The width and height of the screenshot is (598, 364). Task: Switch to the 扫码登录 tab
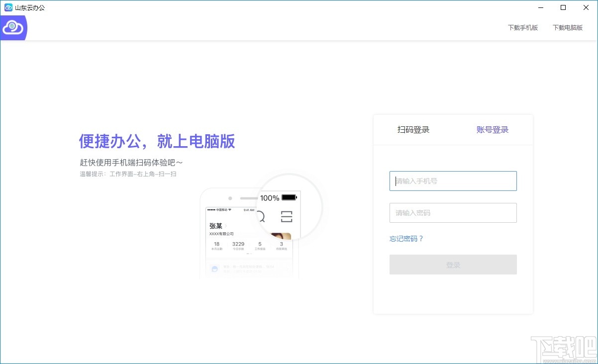pos(413,129)
